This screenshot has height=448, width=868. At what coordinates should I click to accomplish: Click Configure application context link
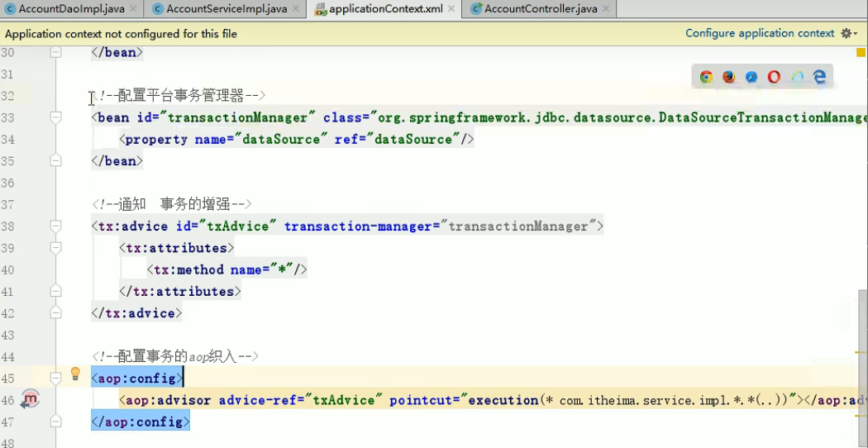point(760,33)
